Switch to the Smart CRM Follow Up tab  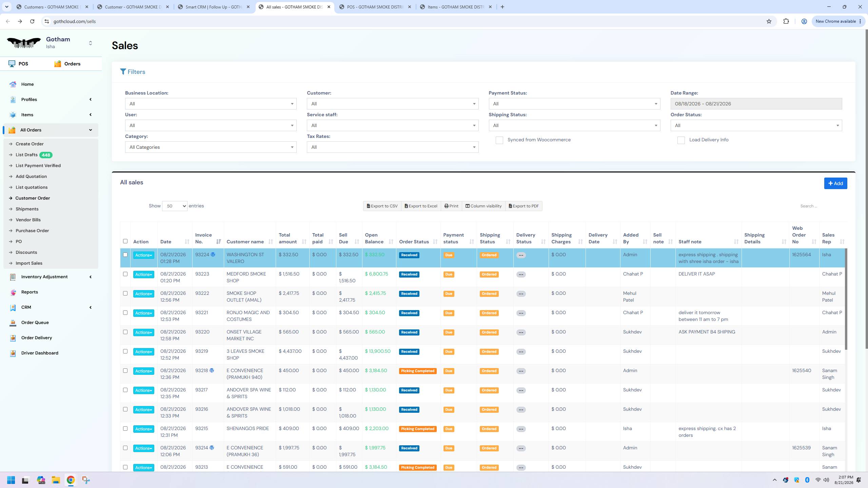click(214, 7)
